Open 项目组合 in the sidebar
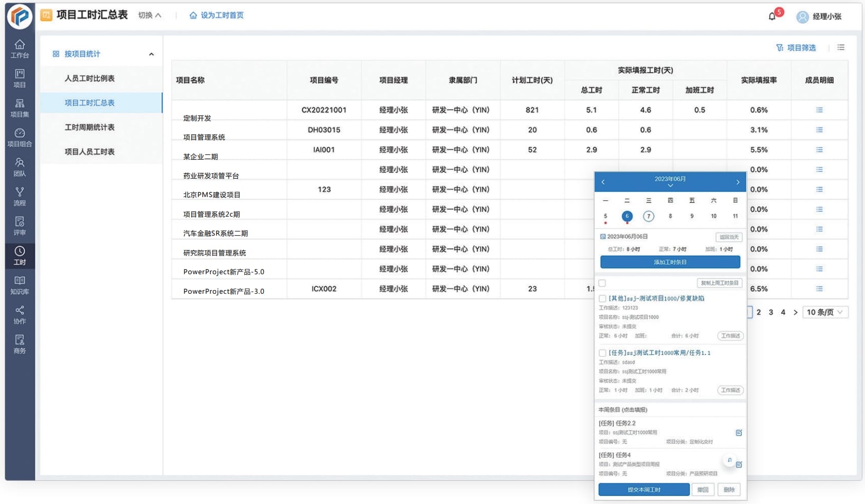Viewport: 865px width, 504px height. coord(20,137)
